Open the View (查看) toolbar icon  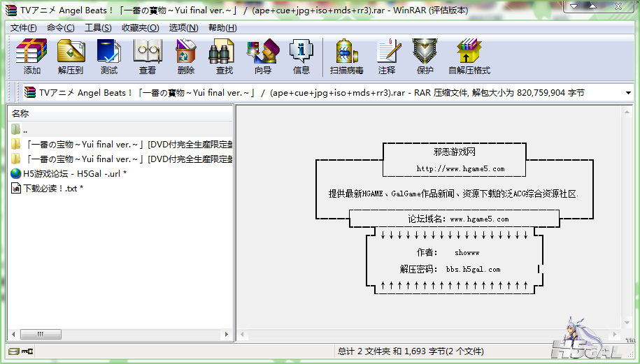(x=148, y=52)
